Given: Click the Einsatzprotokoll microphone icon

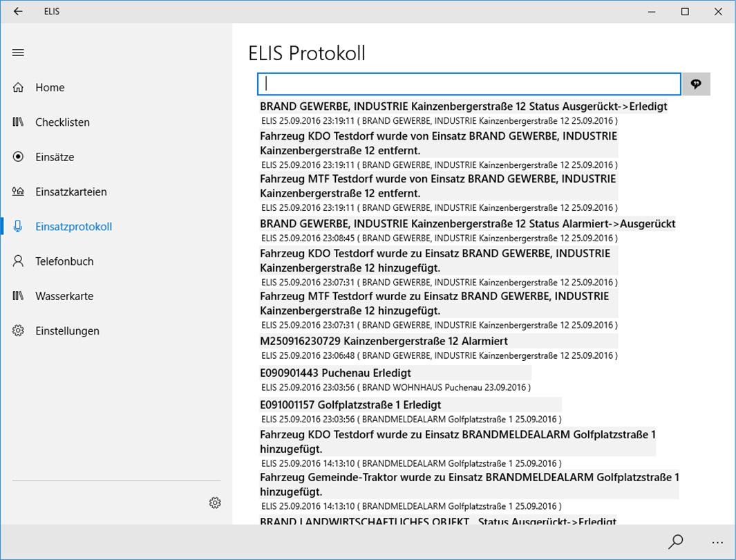Looking at the screenshot, I should pos(18,226).
